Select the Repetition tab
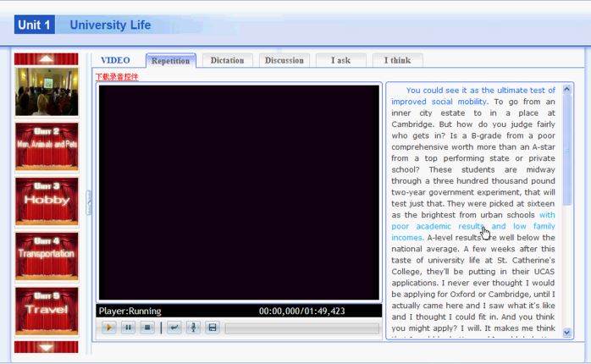This screenshot has width=591, height=364. point(171,61)
